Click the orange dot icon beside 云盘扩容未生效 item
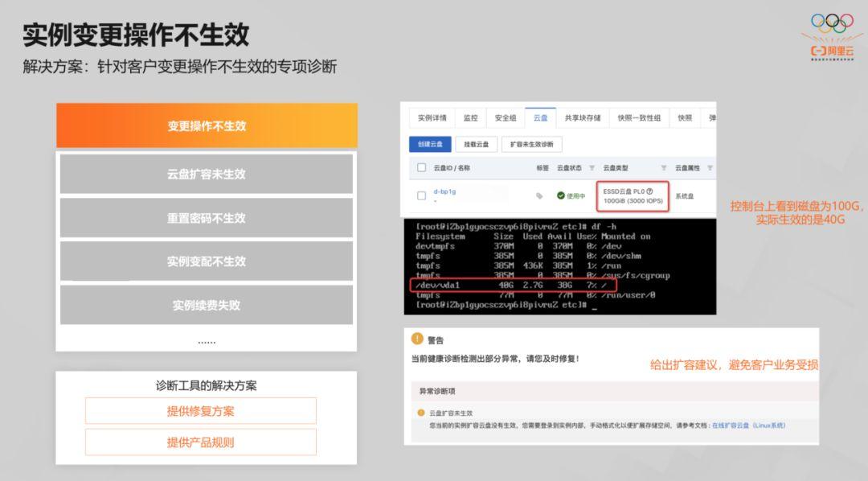868x481 pixels. [x=420, y=411]
